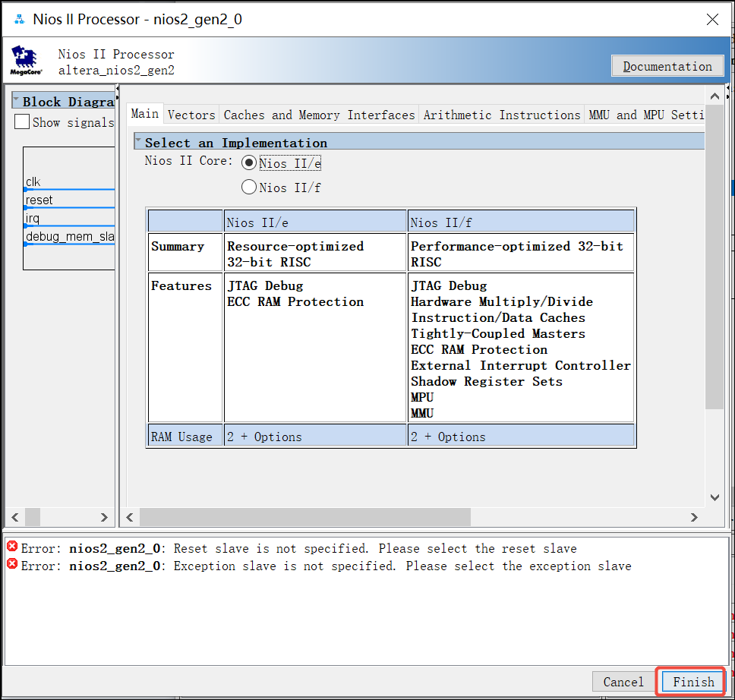Viewport: 735px width, 700px height.
Task: Close the Nios II Processor dialog
Action: (712, 19)
